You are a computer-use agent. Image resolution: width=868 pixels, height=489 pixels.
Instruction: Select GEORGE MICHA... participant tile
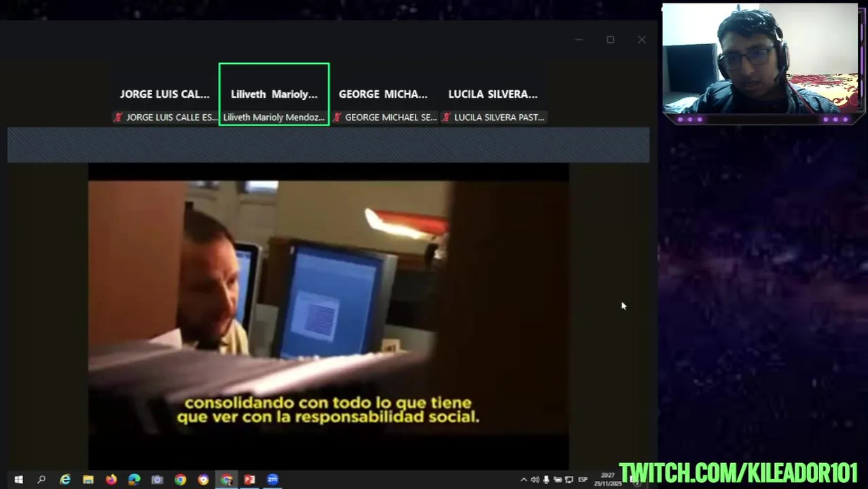(384, 94)
